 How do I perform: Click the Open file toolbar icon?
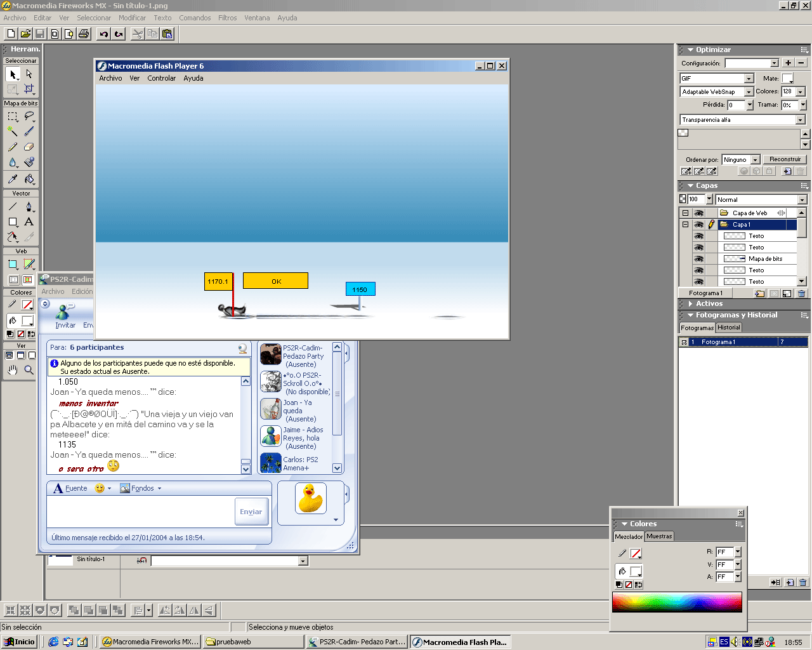(25, 34)
